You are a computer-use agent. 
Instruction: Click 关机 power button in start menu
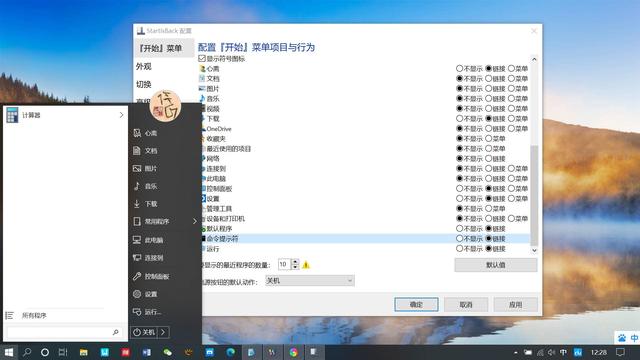point(144,332)
